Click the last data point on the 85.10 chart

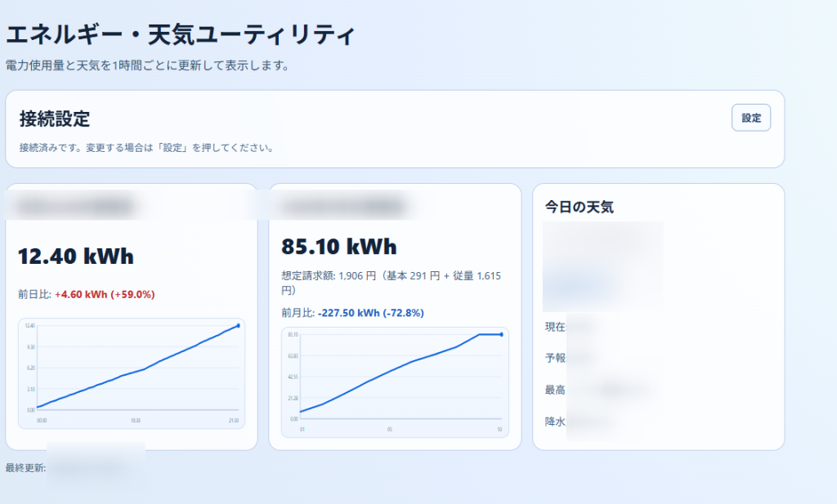click(501, 334)
